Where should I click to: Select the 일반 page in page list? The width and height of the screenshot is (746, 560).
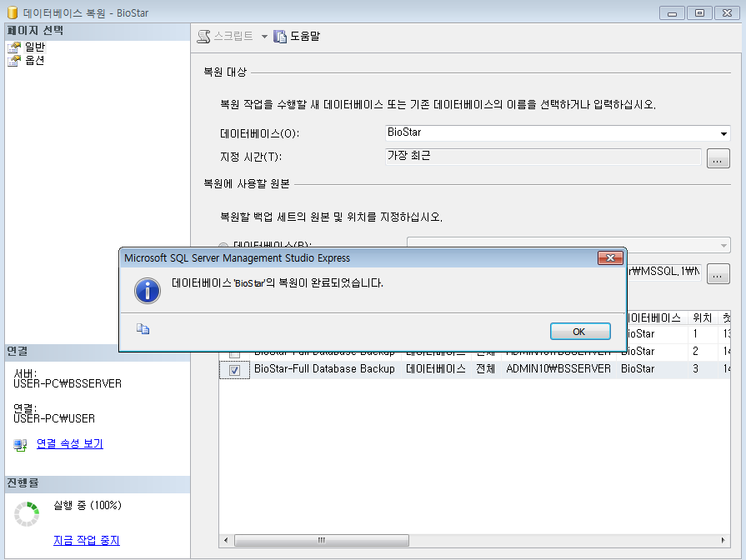point(34,47)
